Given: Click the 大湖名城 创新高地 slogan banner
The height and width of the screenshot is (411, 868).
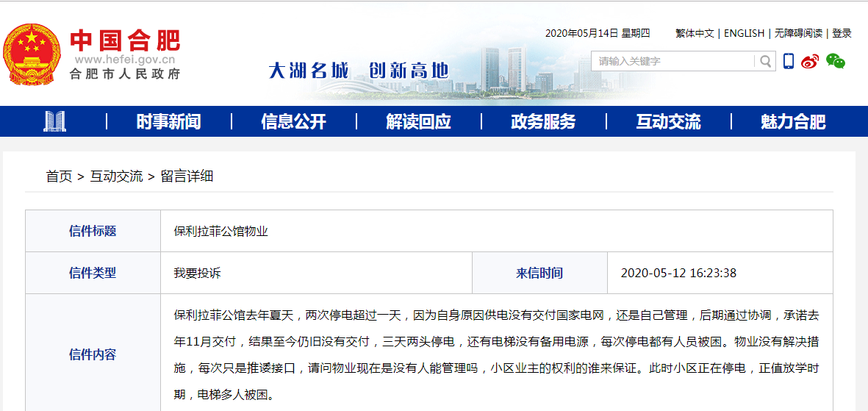Looking at the screenshot, I should pyautogui.click(x=358, y=71).
